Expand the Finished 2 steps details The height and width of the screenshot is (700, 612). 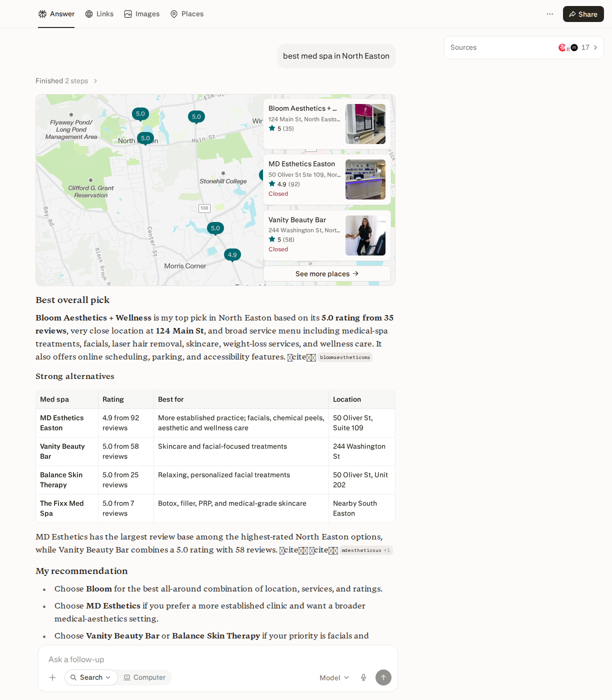(x=66, y=81)
